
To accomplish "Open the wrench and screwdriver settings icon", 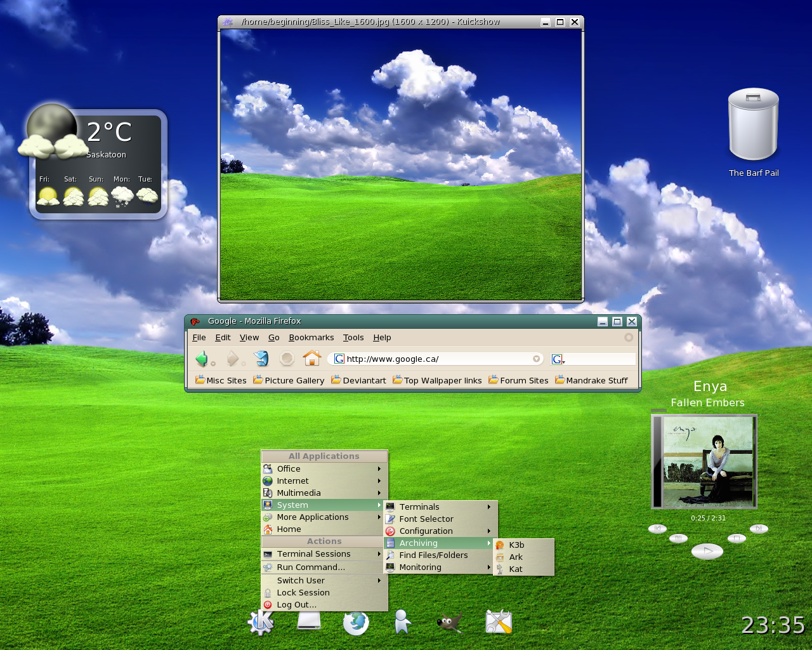I will [x=499, y=622].
